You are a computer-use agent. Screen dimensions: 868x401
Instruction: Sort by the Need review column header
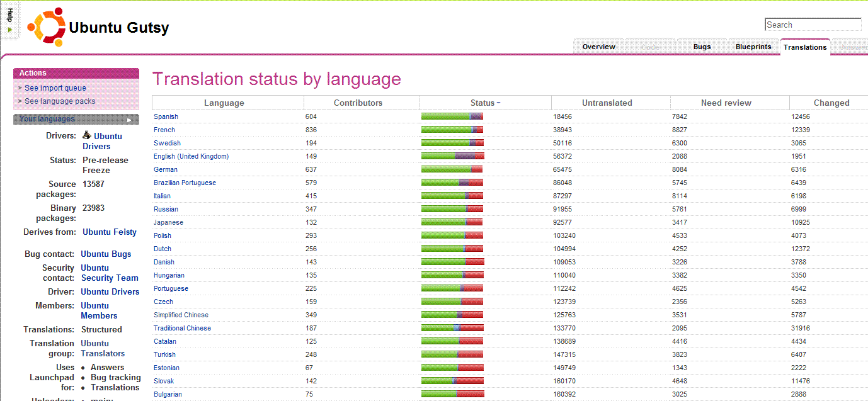tap(726, 103)
